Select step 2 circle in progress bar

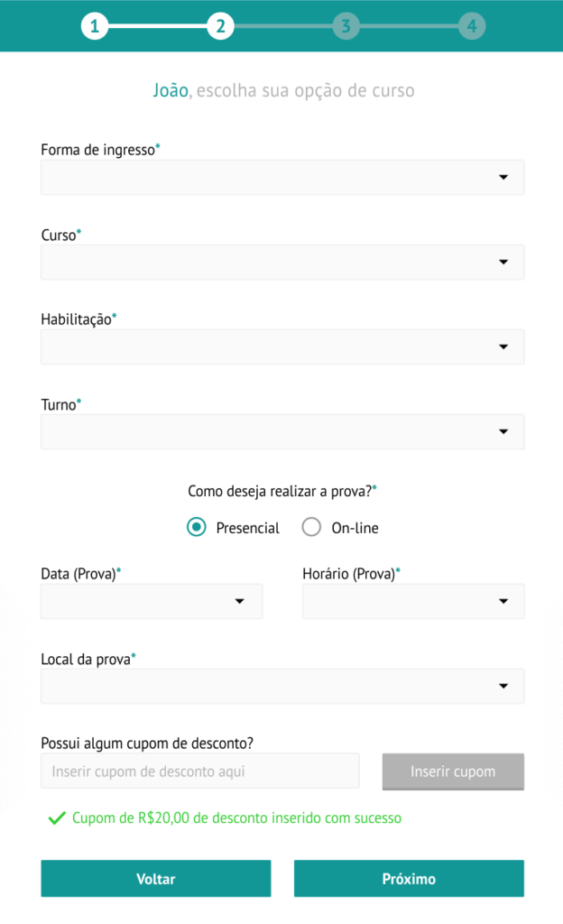(x=219, y=26)
